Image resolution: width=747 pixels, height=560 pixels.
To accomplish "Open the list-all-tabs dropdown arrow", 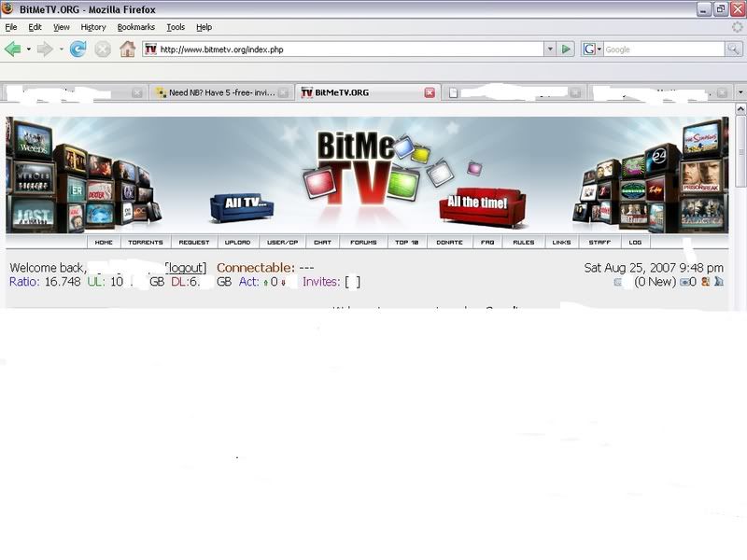I will click(740, 92).
